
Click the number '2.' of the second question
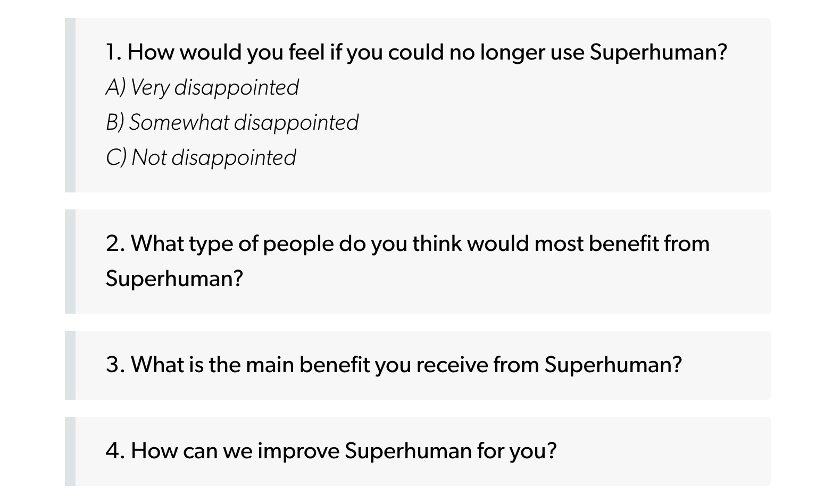[115, 243]
